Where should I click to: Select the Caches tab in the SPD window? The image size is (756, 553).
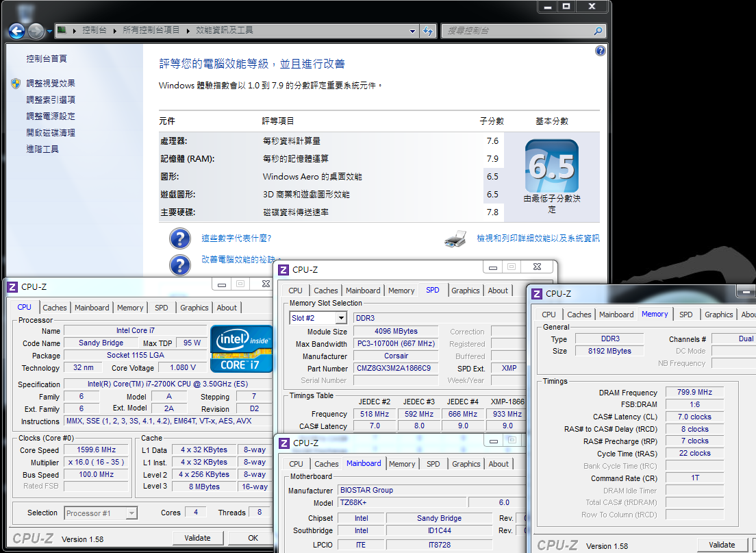pos(326,291)
